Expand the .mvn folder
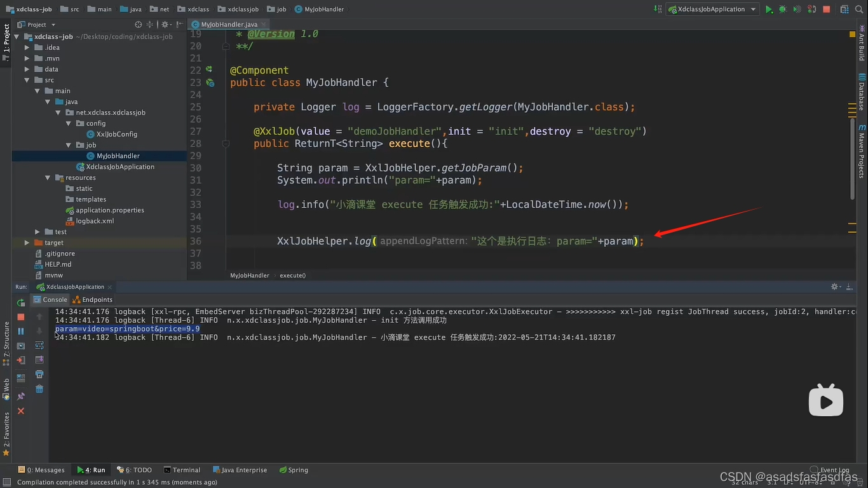This screenshot has width=868, height=488. (x=27, y=58)
